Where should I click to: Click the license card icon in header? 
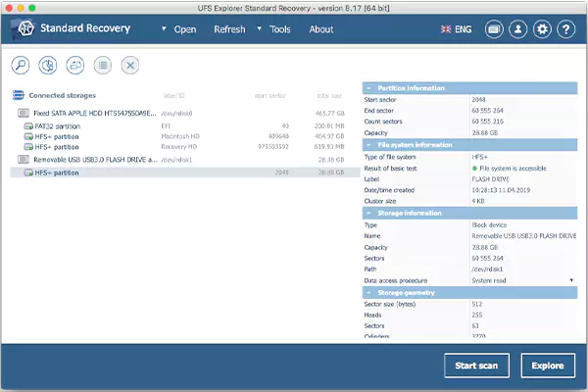click(495, 29)
